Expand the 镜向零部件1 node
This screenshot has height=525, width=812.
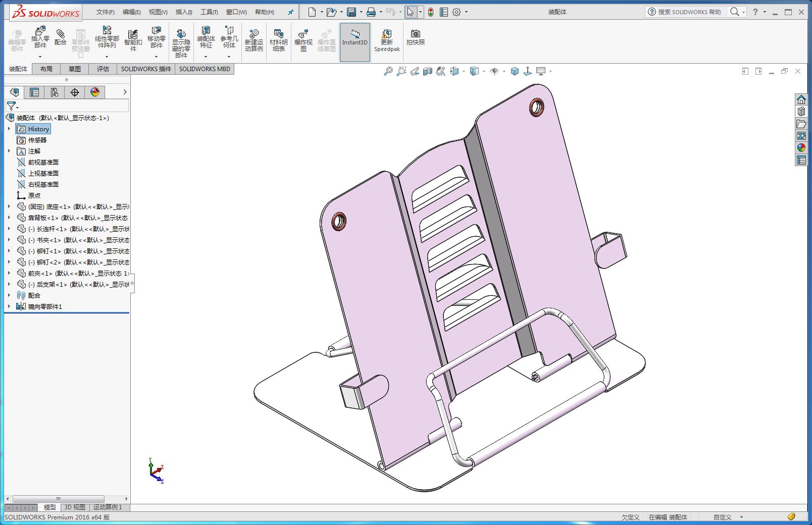click(9, 306)
